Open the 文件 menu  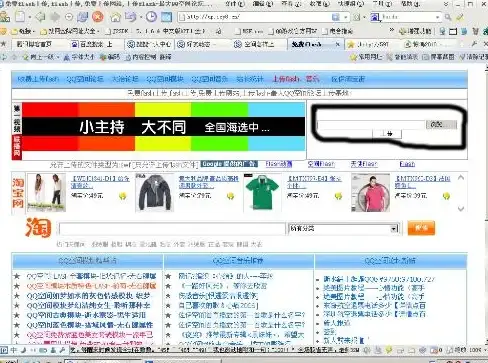point(235,4)
